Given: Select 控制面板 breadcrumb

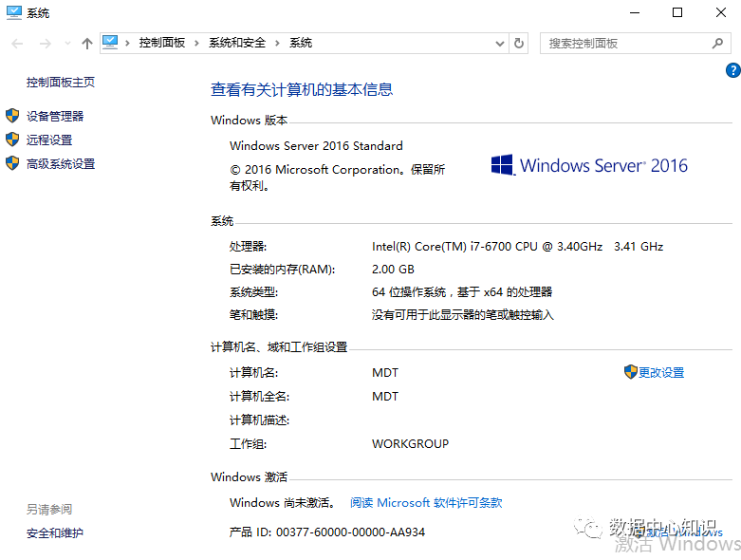Looking at the screenshot, I should (x=162, y=43).
